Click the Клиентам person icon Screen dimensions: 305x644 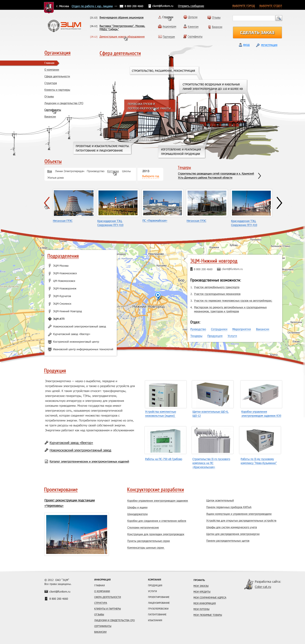point(185,27)
